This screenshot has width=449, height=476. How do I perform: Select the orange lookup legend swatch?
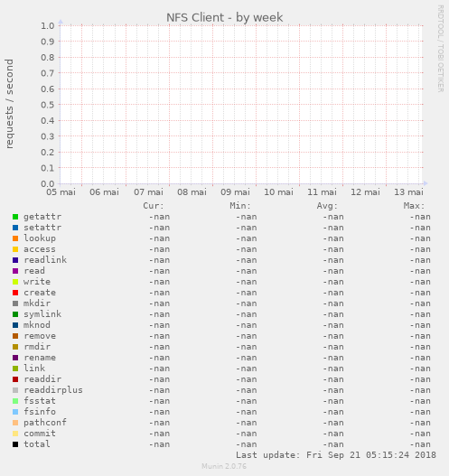15,238
